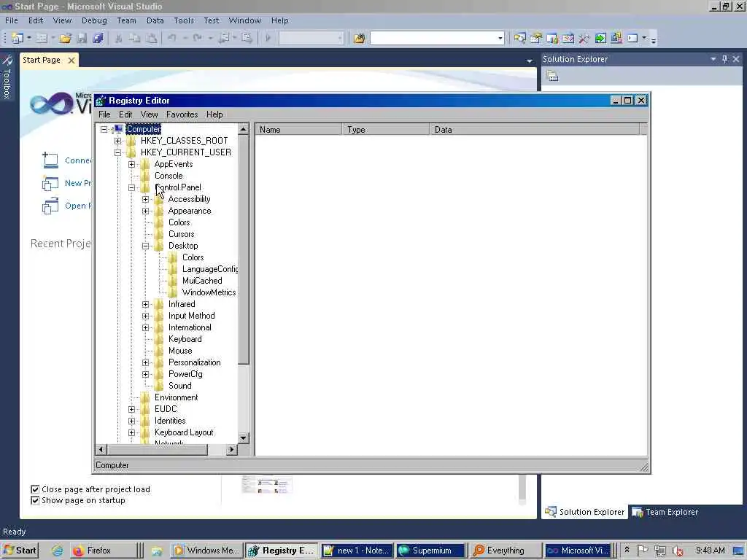Click the Computer icon in registry tree
Viewport: 747px width, 560px height.
(119, 129)
